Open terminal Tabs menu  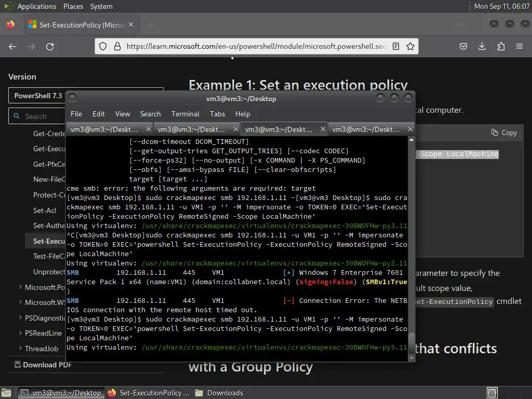point(217,114)
